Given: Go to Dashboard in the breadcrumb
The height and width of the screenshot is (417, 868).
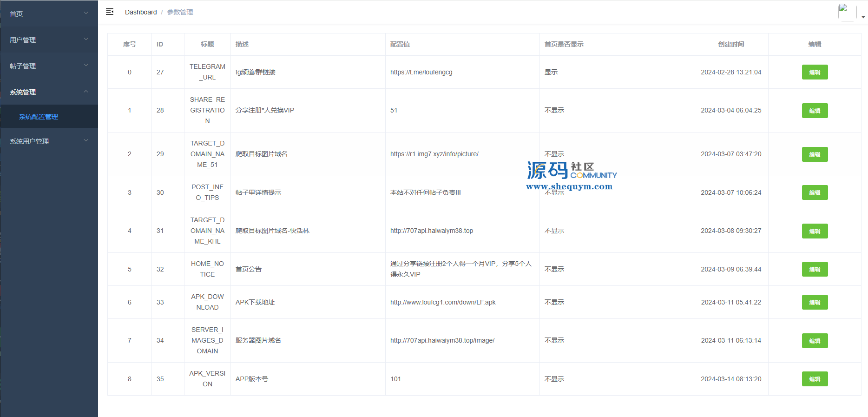Looking at the screenshot, I should pyautogui.click(x=141, y=12).
